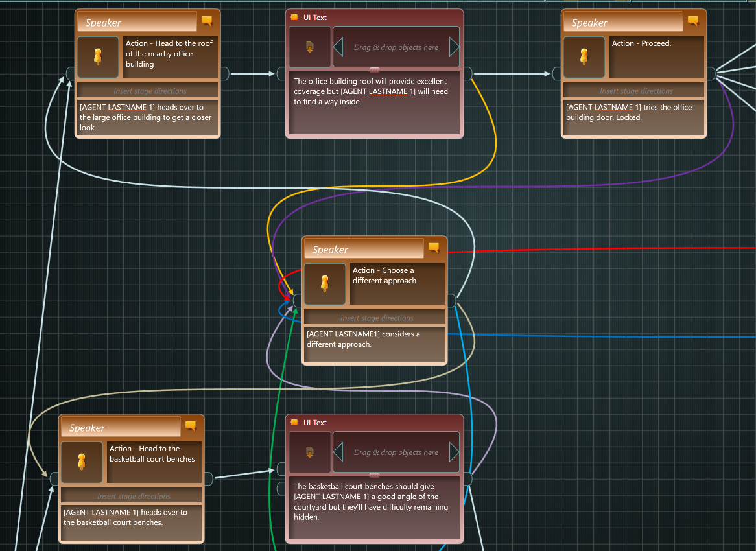Click left arrow in office roof UI Text attachment strip

[x=338, y=47]
